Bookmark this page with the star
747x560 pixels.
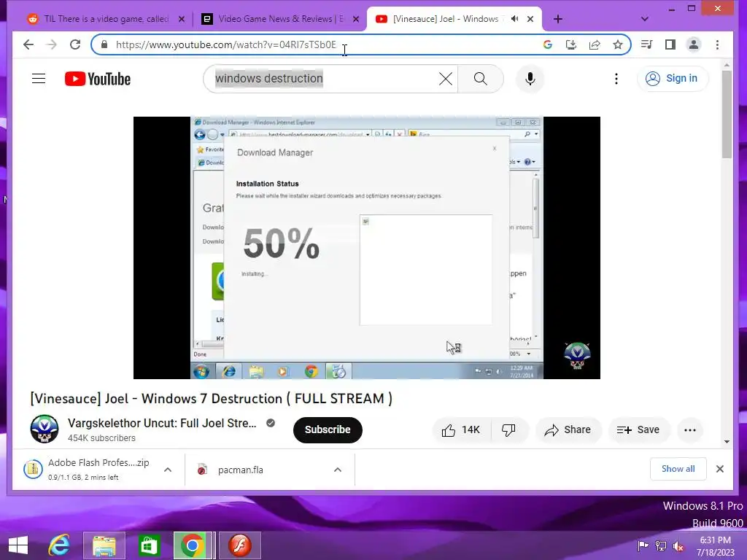pyautogui.click(x=618, y=44)
